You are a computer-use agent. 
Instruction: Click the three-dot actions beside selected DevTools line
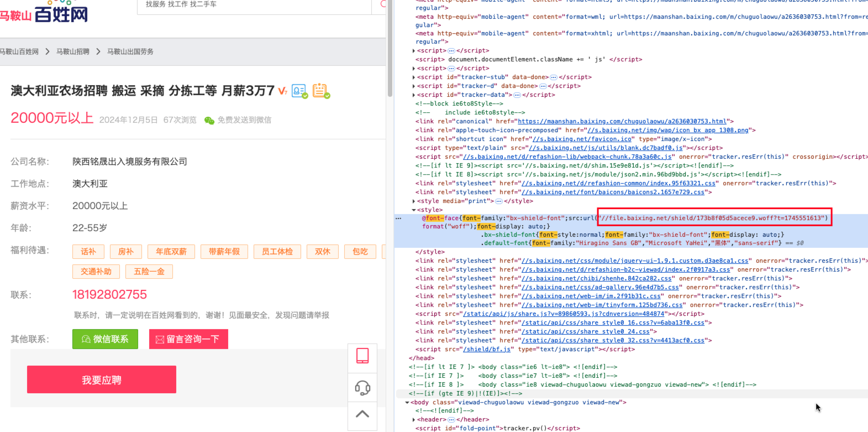tap(398, 218)
